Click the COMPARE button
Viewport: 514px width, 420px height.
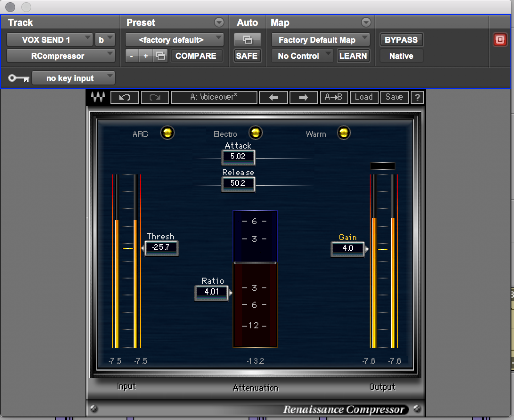coord(196,56)
